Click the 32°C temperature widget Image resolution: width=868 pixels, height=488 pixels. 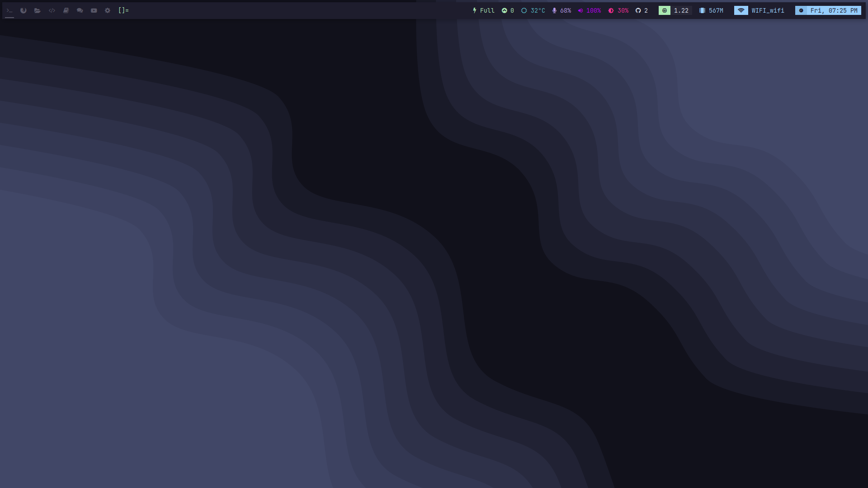(x=533, y=10)
